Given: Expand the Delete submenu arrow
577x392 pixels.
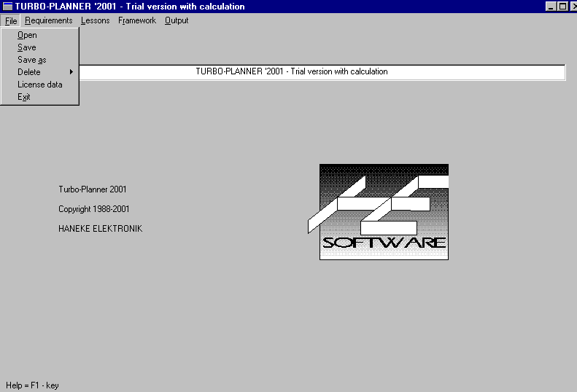Looking at the screenshot, I should tap(71, 72).
